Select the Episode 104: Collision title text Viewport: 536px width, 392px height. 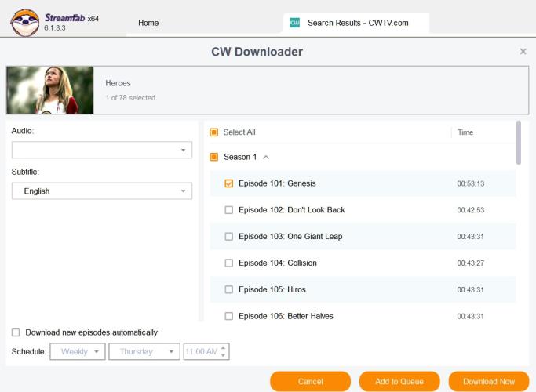click(x=278, y=263)
